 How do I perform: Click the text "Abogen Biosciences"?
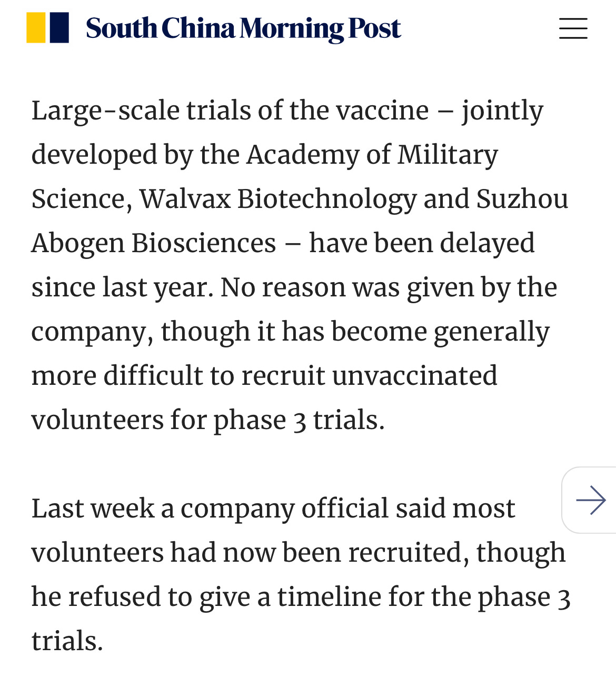153,244
